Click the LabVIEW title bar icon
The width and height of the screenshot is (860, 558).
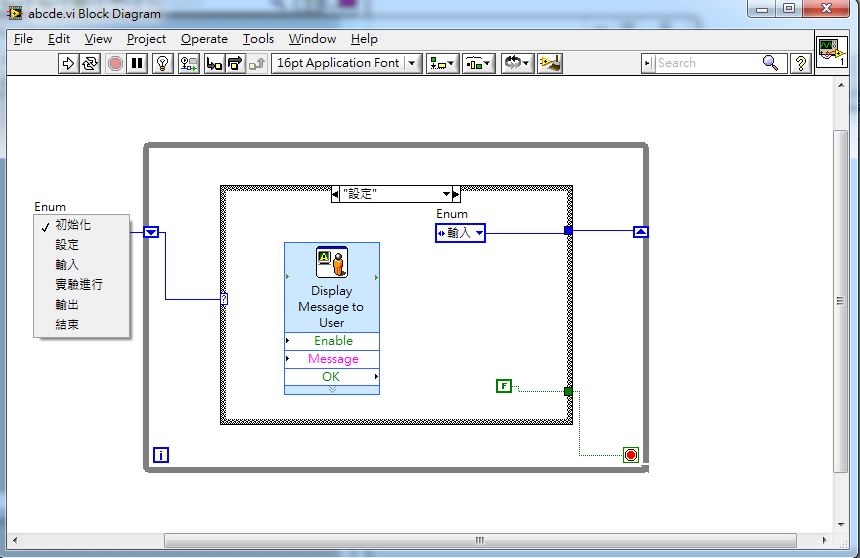tap(14, 13)
